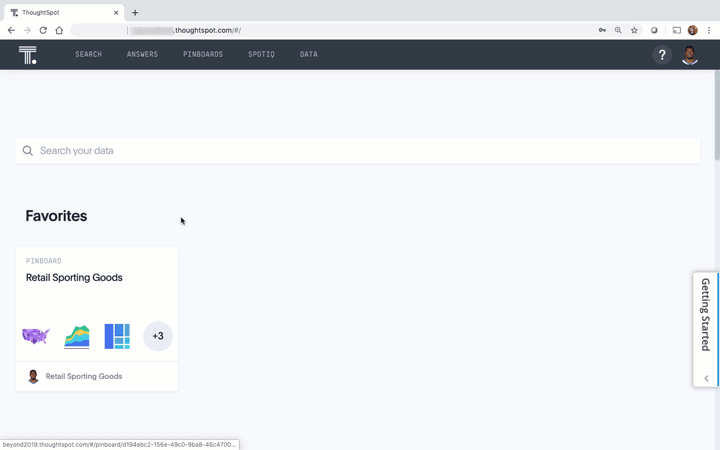
Task: Click the zoom magnifier icon in the address bar
Action: coord(618,30)
